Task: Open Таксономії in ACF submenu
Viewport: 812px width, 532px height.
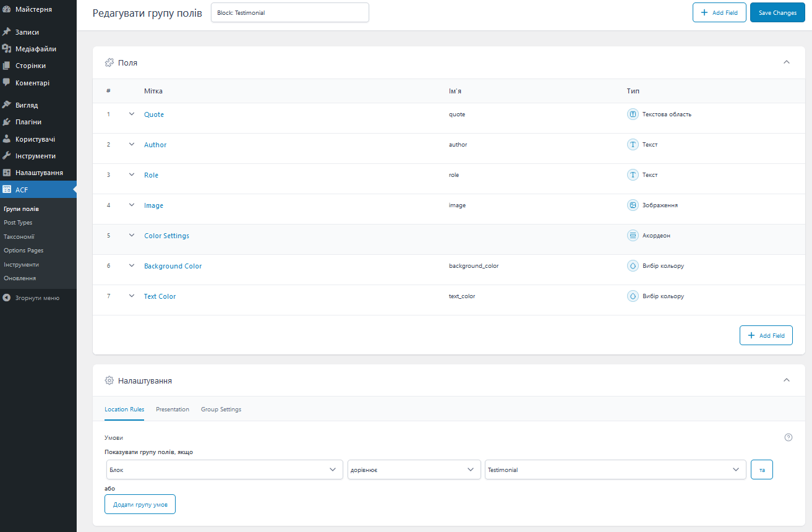Action: [19, 236]
